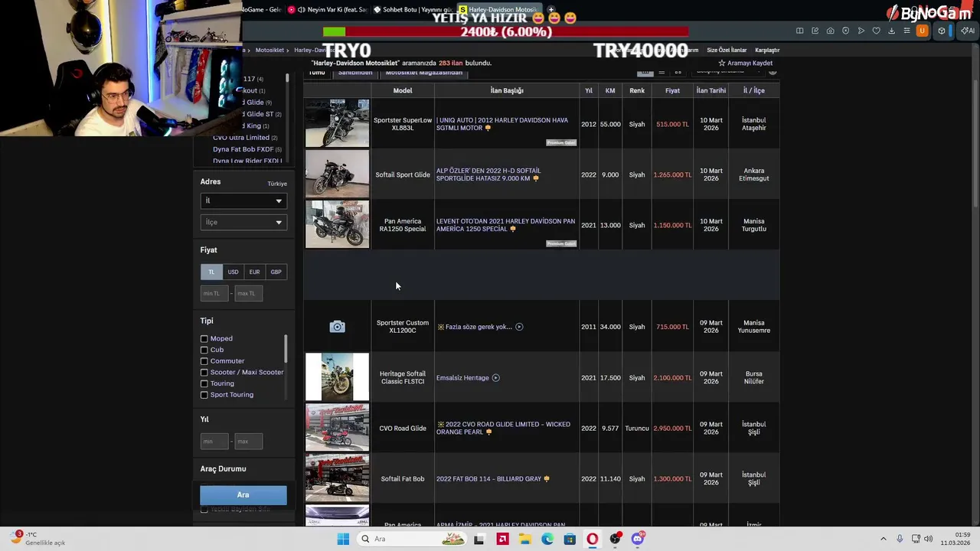Check the Scooter / Maxi Scooter checkbox

point(204,372)
